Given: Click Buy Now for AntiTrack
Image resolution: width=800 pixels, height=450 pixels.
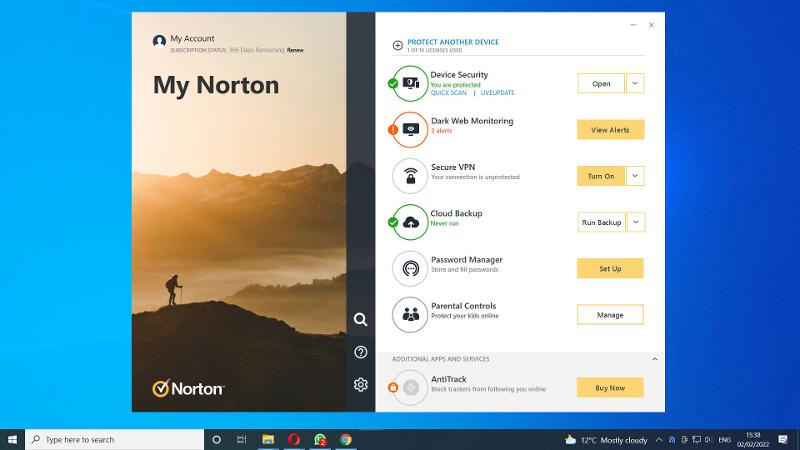Looking at the screenshot, I should pyautogui.click(x=610, y=388).
